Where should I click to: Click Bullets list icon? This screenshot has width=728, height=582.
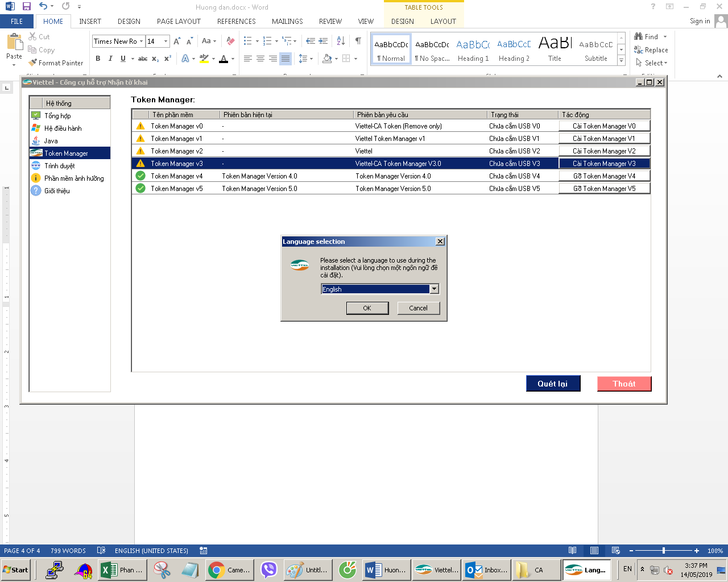[x=247, y=41]
